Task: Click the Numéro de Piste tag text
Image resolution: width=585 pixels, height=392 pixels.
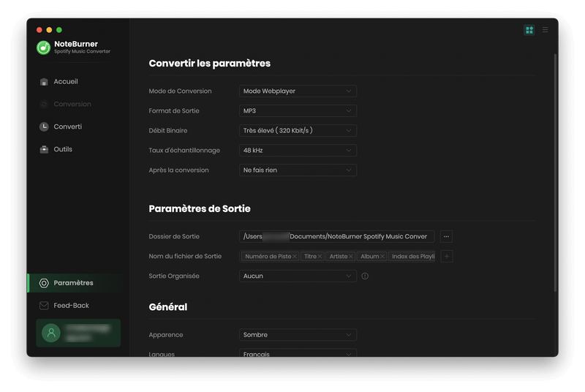Action: [x=268, y=257]
